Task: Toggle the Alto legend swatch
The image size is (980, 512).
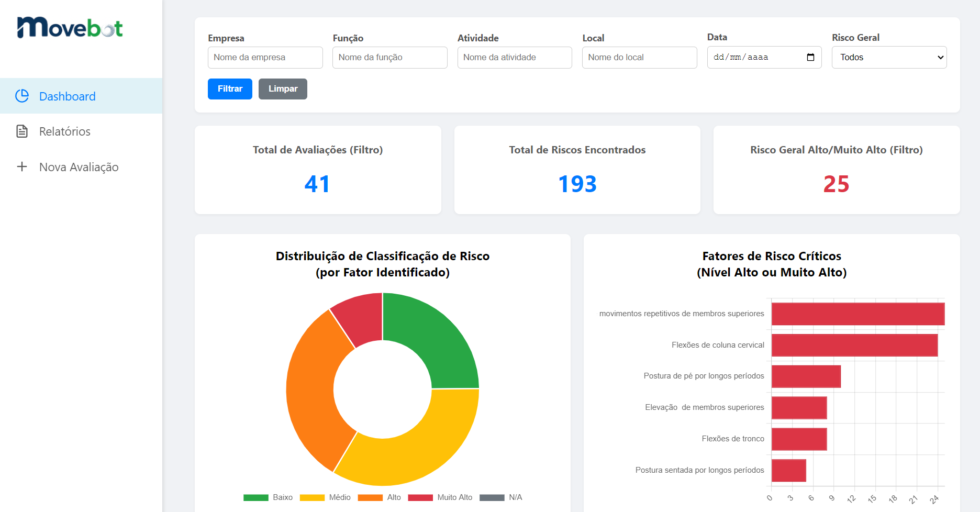Action: tap(370, 497)
